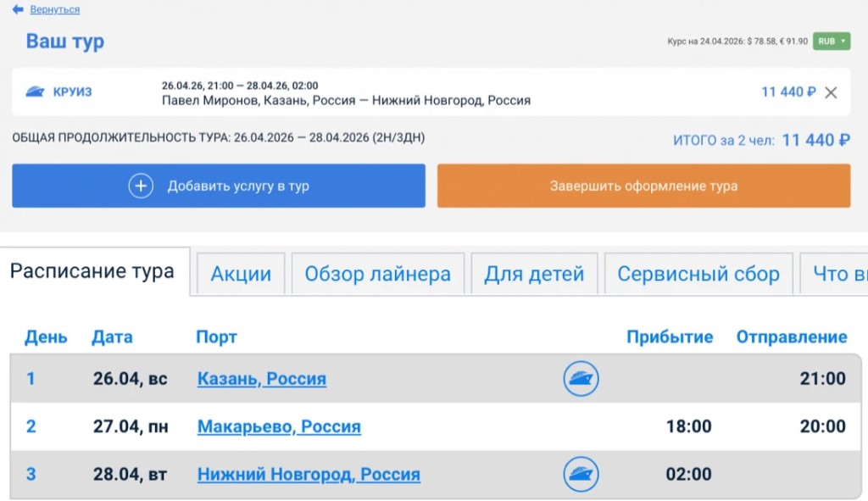Click the plus icon in Добавить услугу

pos(141,186)
